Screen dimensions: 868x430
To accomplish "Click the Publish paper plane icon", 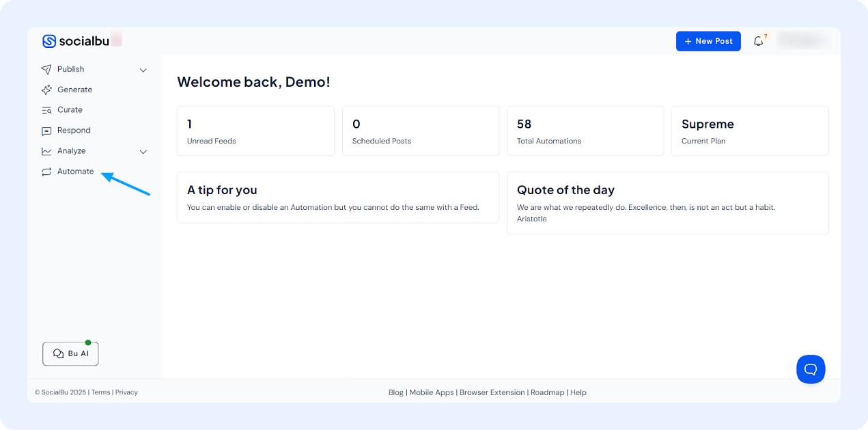I will (46, 69).
